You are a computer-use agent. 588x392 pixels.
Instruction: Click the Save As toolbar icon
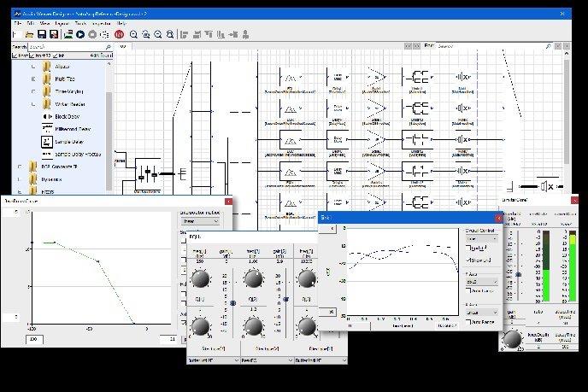click(x=54, y=34)
